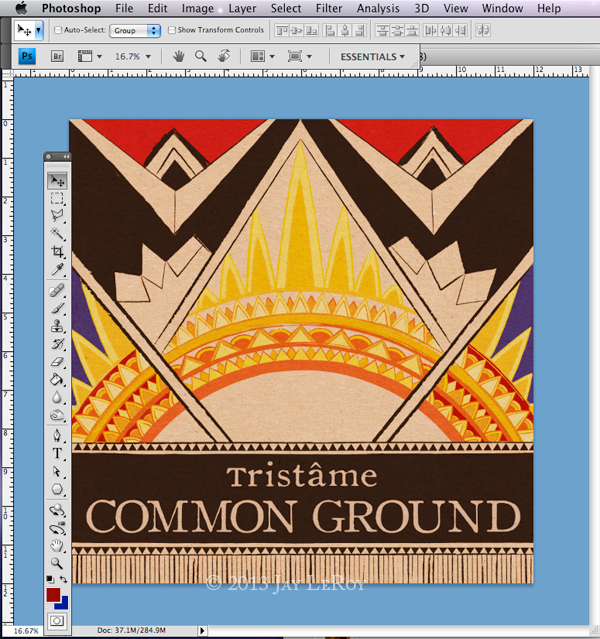Click the Rotate View tool in application bar
600x639 pixels.
coord(223,56)
